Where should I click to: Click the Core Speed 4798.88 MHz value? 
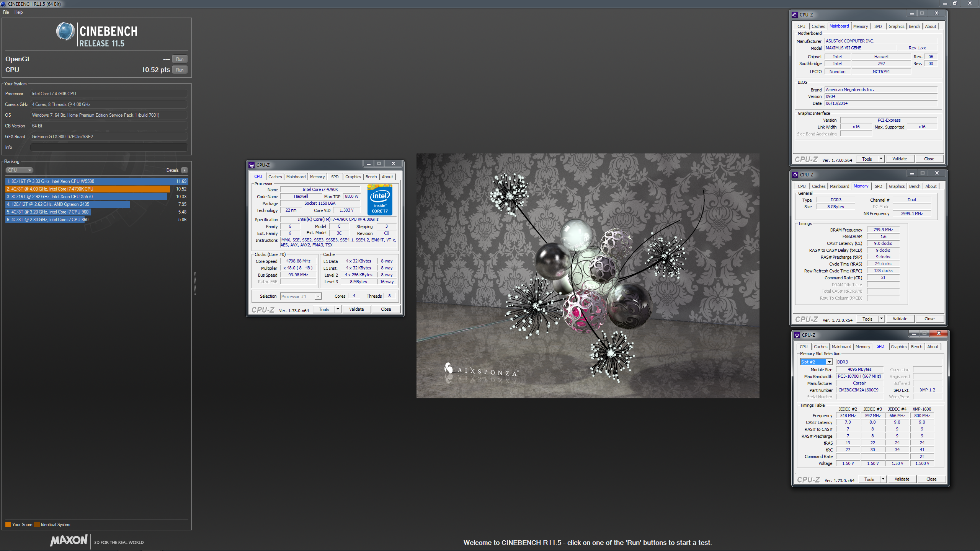(x=298, y=261)
